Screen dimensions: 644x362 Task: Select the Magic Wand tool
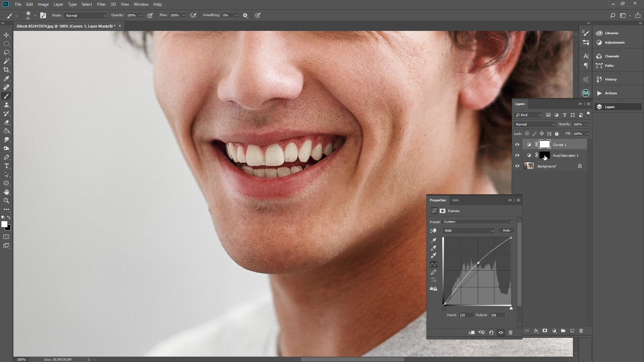[6, 61]
